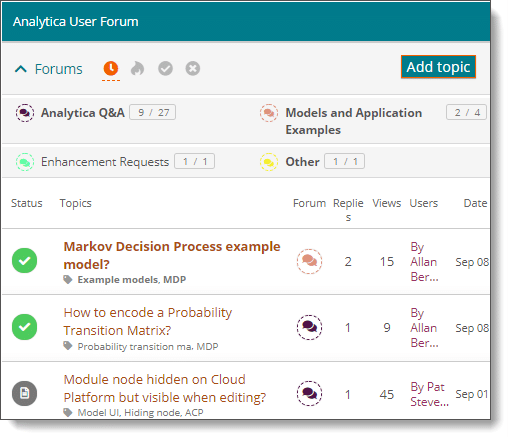Click Enhancement Requests green chat icon
508x437 pixels.
pos(25,162)
